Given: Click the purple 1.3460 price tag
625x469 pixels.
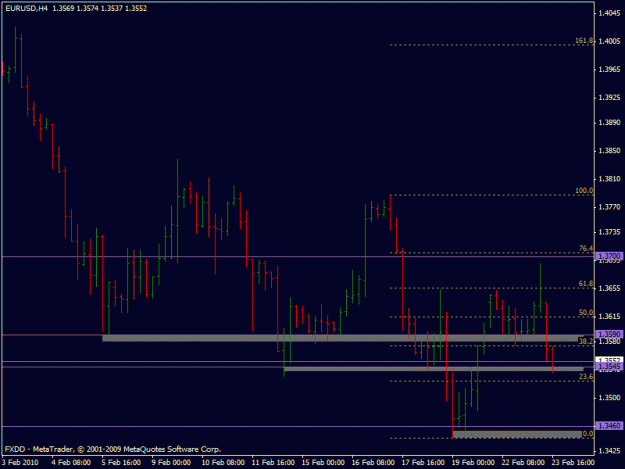Looking at the screenshot, I should (609, 426).
